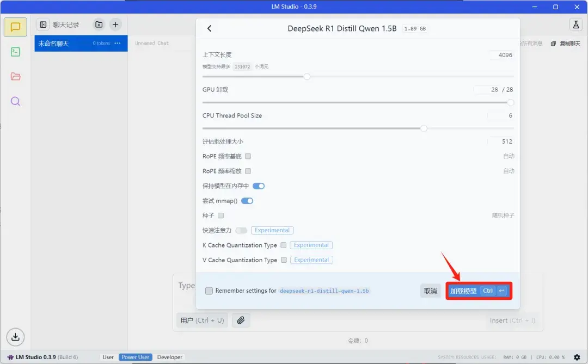Go back with the left chevron

click(x=209, y=28)
